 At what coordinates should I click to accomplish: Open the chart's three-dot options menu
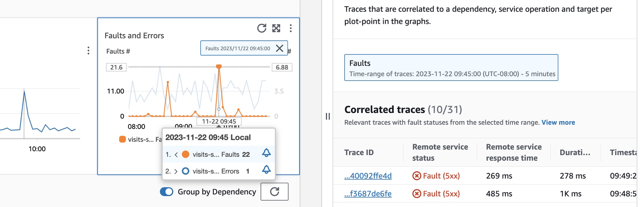(291, 28)
